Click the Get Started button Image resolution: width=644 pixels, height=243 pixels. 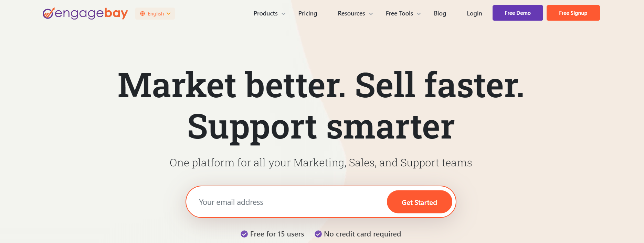click(x=419, y=202)
